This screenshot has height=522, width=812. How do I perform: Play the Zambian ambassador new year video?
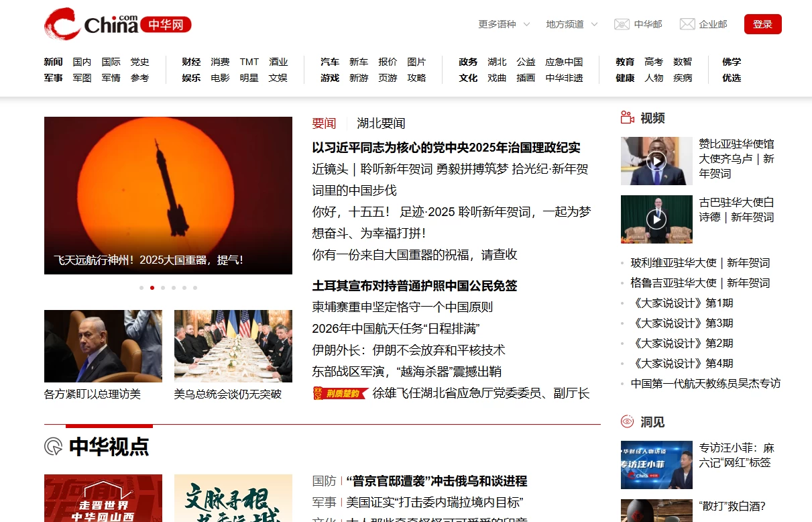(656, 160)
